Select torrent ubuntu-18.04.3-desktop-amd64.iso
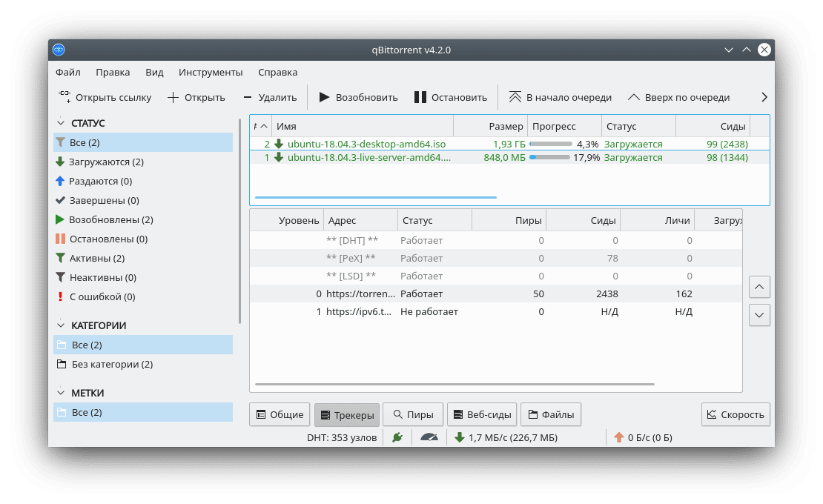 point(509,144)
